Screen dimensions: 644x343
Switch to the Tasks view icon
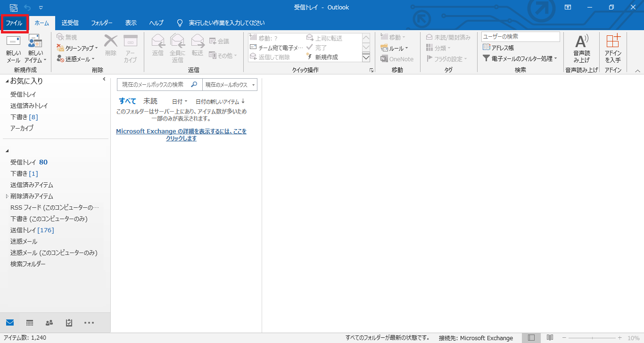tap(69, 323)
